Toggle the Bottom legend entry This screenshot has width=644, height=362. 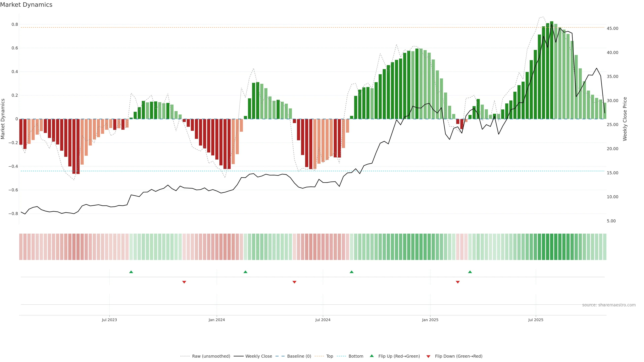coord(356,356)
